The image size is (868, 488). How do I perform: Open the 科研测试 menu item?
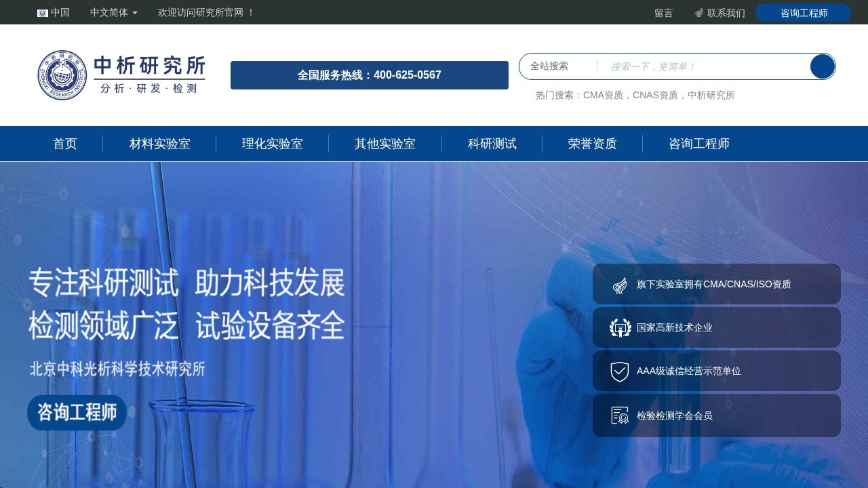pyautogui.click(x=492, y=144)
